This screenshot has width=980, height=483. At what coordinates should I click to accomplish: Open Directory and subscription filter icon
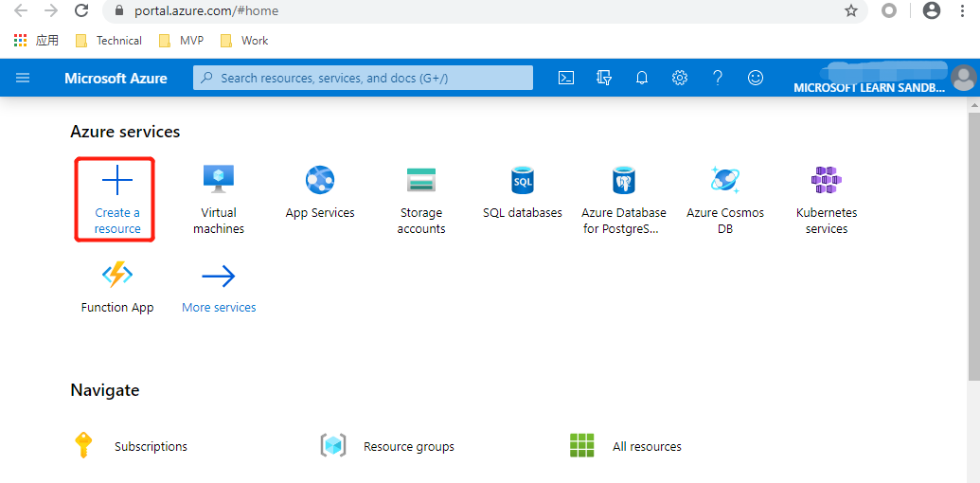604,78
